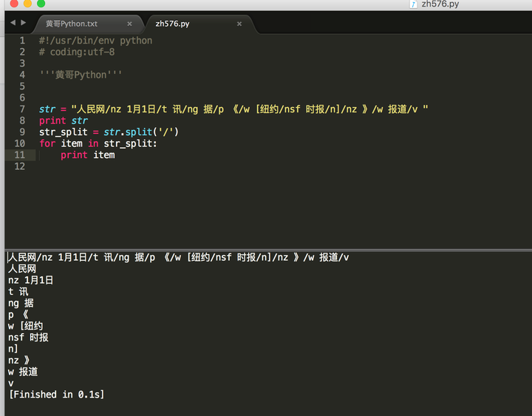
Task: Click line number 7 in the gutter
Action: click(x=22, y=109)
